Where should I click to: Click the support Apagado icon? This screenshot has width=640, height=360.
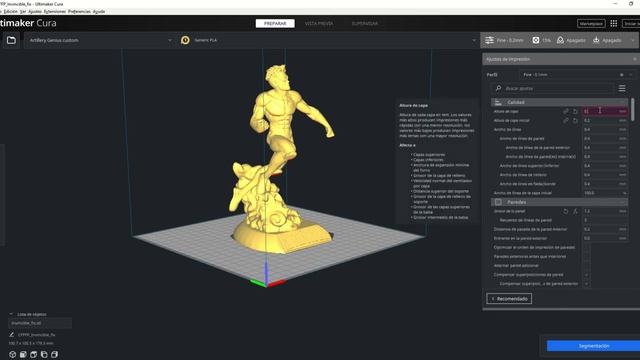tap(560, 40)
